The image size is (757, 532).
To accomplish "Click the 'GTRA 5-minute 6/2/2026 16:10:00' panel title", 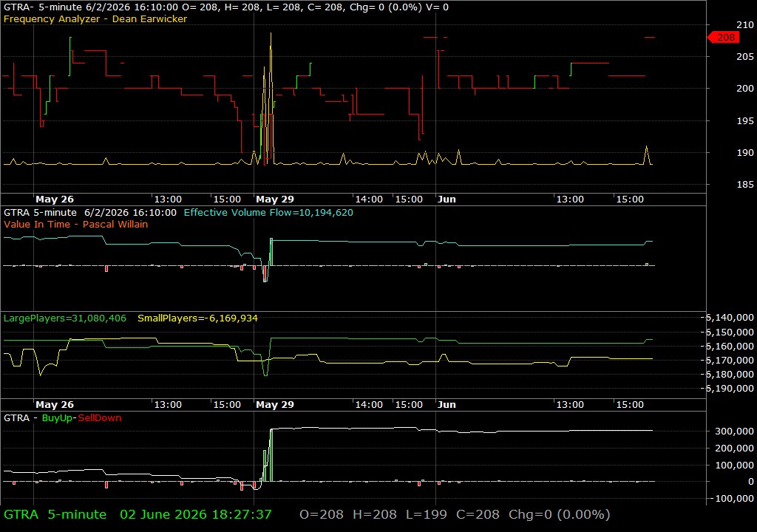I will [89, 212].
